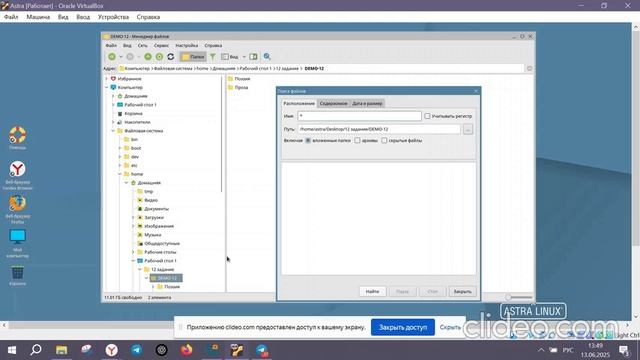
Task: Open Справка menu in file manager
Action: pyautogui.click(x=213, y=45)
